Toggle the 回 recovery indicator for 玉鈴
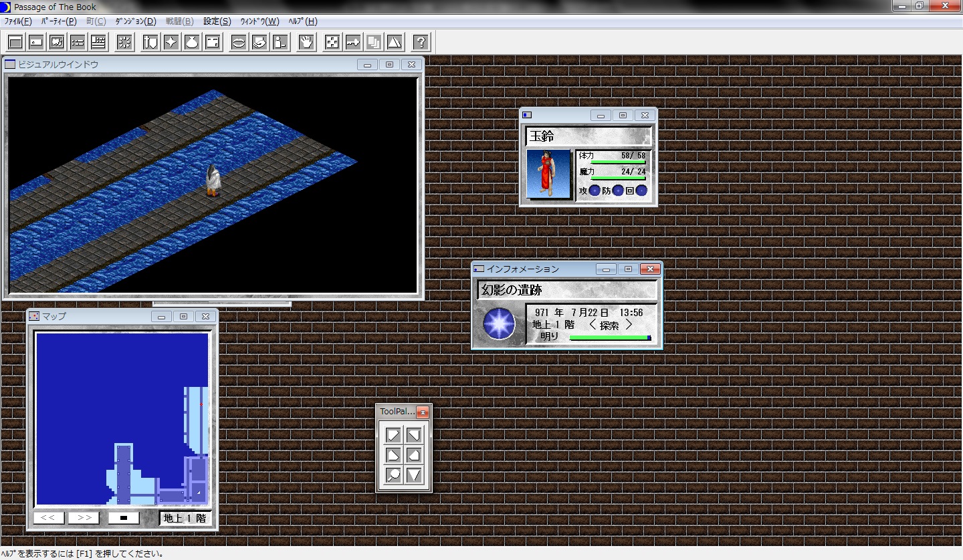This screenshot has width=963, height=560. 641,190
